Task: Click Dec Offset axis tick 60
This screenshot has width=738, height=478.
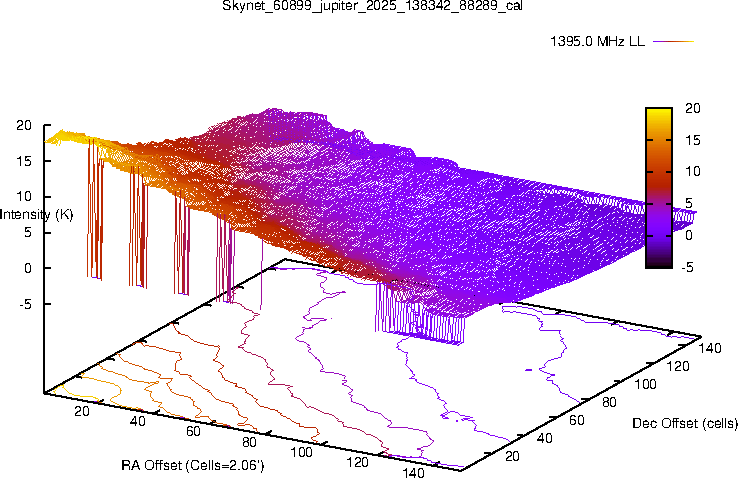Action: tap(577, 420)
